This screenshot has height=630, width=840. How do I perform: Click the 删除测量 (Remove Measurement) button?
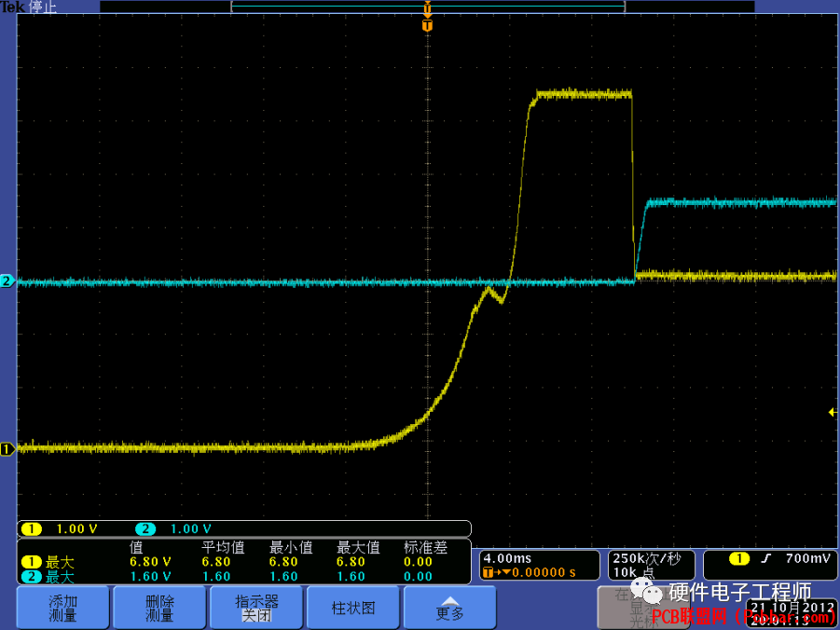(x=159, y=608)
